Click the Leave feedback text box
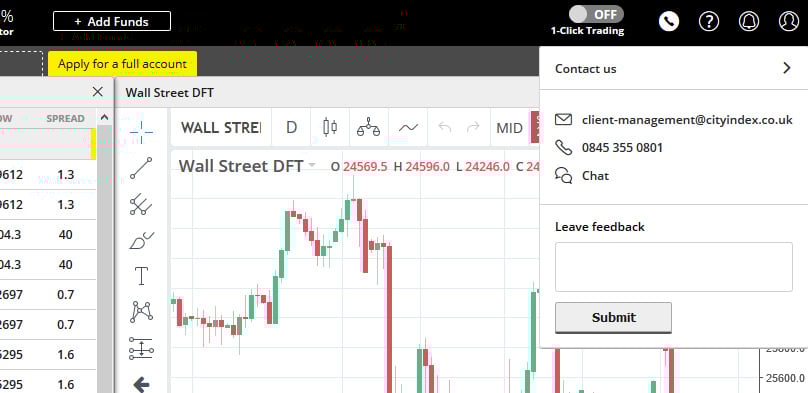 pyautogui.click(x=674, y=267)
